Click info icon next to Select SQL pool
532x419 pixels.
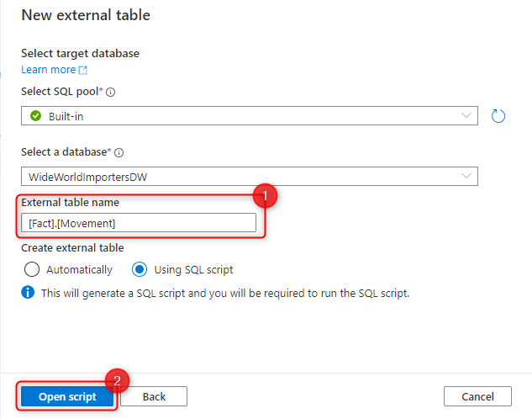111,92
